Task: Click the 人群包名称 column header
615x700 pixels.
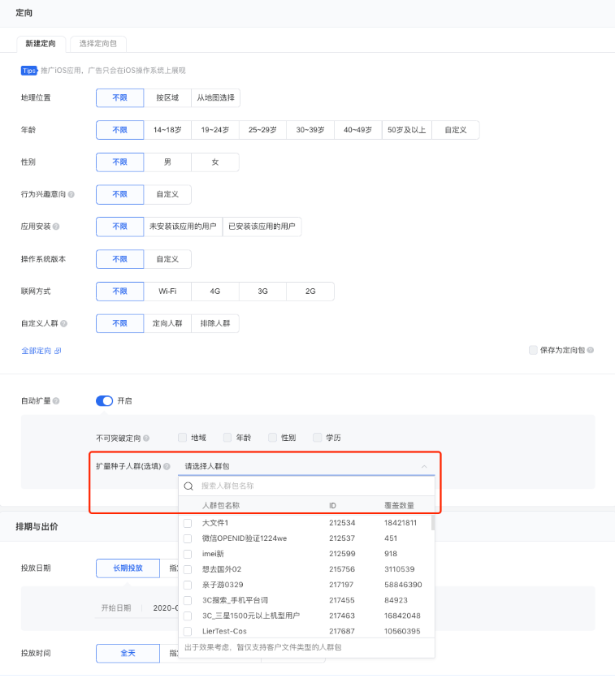Action: tap(221, 506)
